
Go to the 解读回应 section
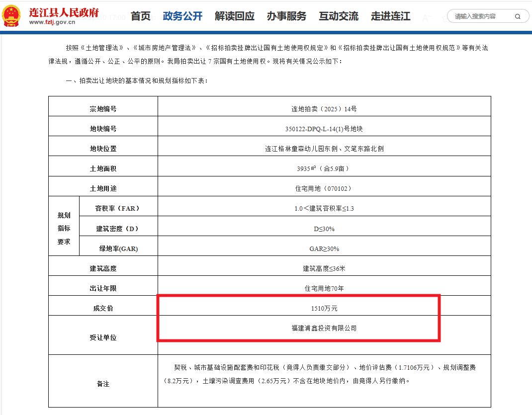click(x=235, y=16)
